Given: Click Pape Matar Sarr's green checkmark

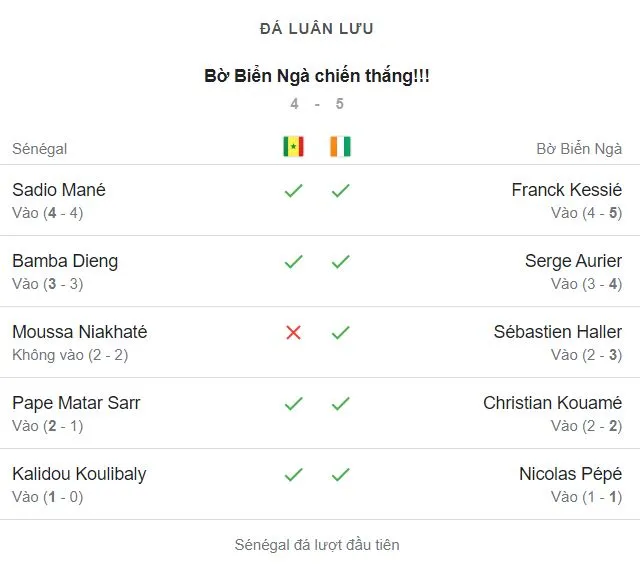Looking at the screenshot, I should pos(293,403).
